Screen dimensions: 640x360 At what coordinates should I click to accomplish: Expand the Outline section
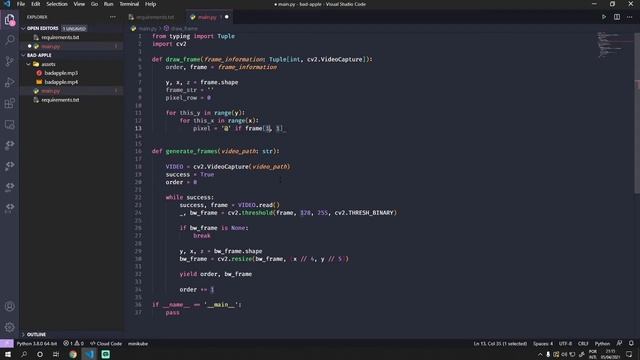click(23, 334)
